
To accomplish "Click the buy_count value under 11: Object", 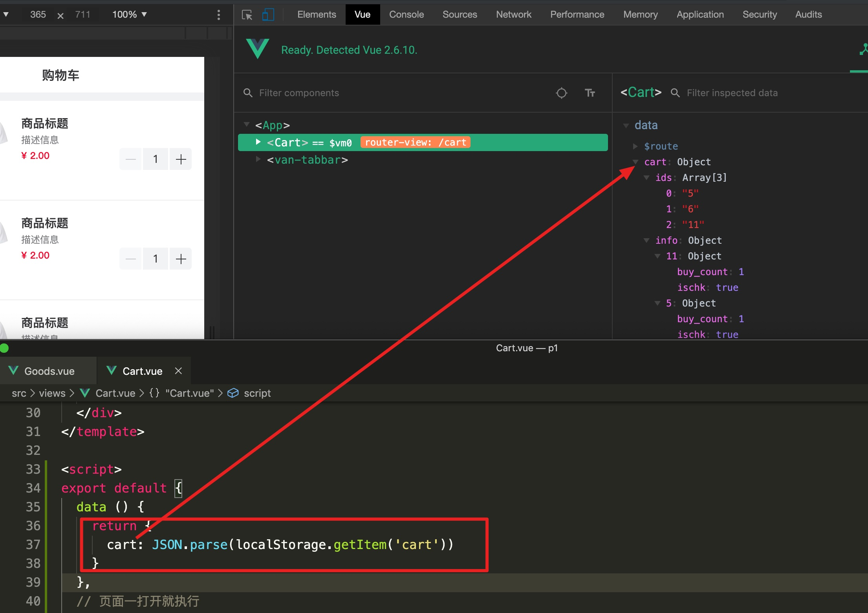I will (x=741, y=272).
